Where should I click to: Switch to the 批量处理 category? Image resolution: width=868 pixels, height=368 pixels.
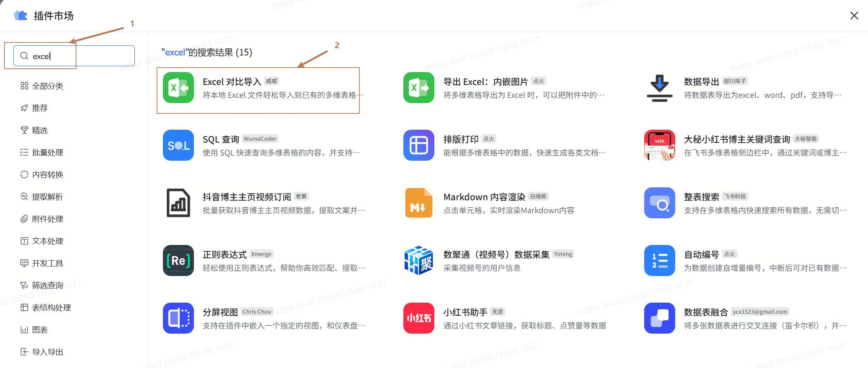[x=47, y=153]
